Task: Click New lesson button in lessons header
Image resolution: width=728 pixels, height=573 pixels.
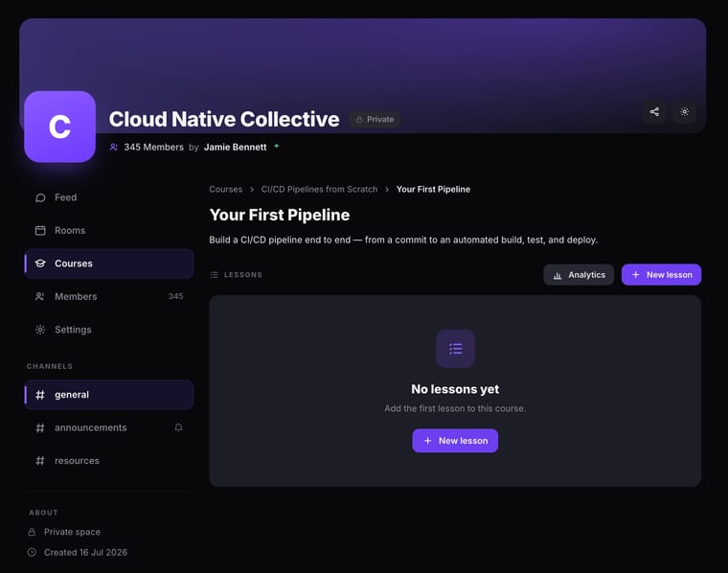Action: (662, 275)
